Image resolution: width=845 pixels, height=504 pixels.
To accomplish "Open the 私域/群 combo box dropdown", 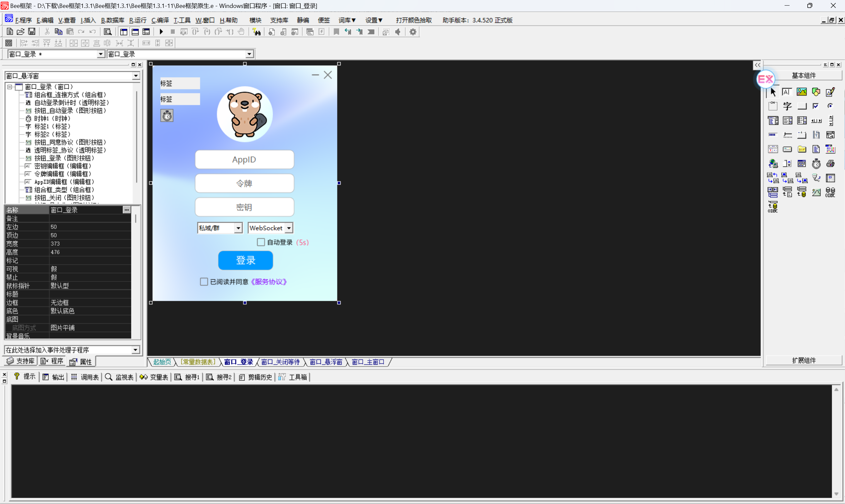I will tap(238, 228).
